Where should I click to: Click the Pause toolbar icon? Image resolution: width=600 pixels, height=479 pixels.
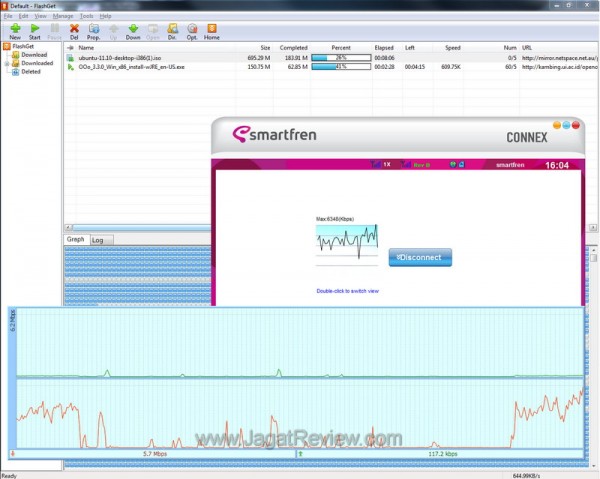(55, 28)
